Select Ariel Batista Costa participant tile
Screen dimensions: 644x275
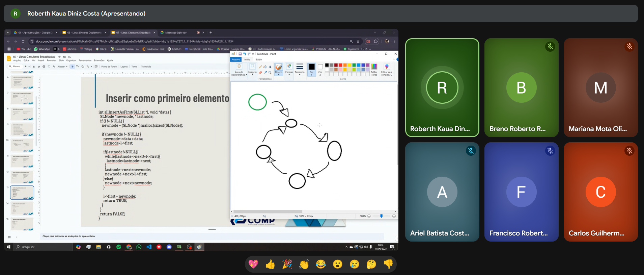[x=442, y=192]
